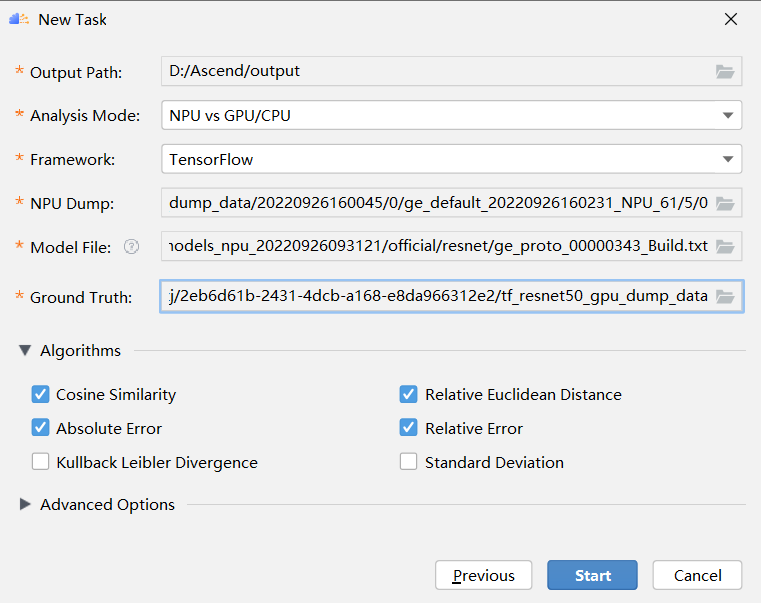Click the Advanced Options heading text
This screenshot has width=761, height=603.
pos(107,505)
